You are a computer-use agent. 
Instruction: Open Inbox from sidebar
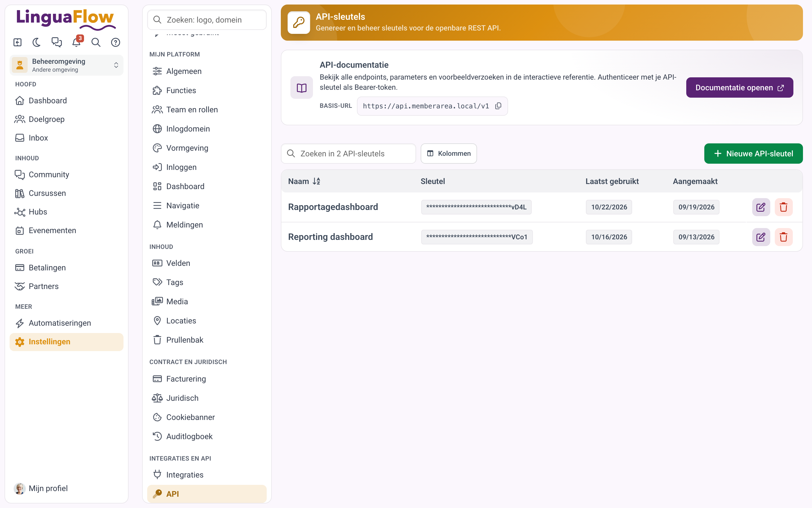pos(67,138)
